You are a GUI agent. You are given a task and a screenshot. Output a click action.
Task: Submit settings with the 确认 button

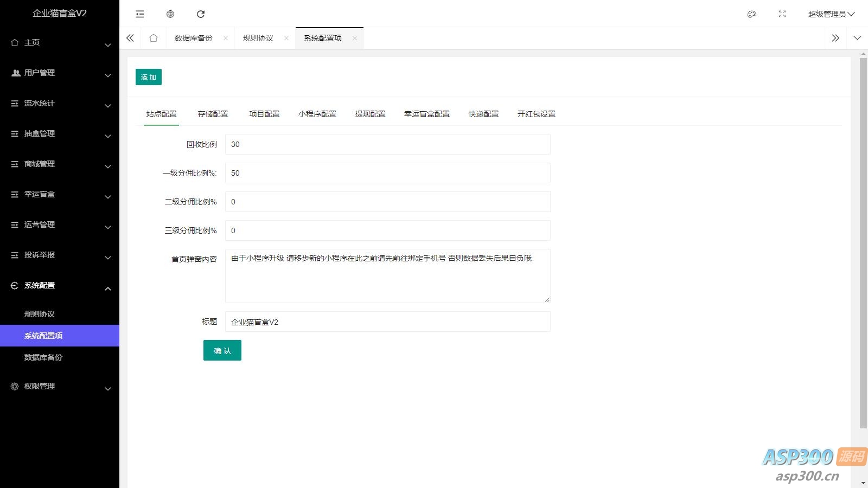pyautogui.click(x=222, y=350)
